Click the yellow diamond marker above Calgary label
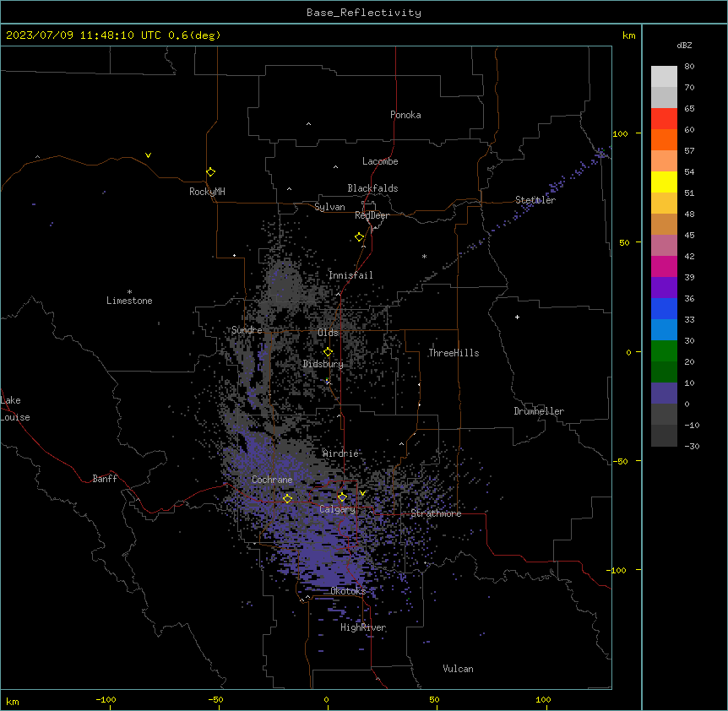Screen dimensions: 728x711 (x=342, y=497)
